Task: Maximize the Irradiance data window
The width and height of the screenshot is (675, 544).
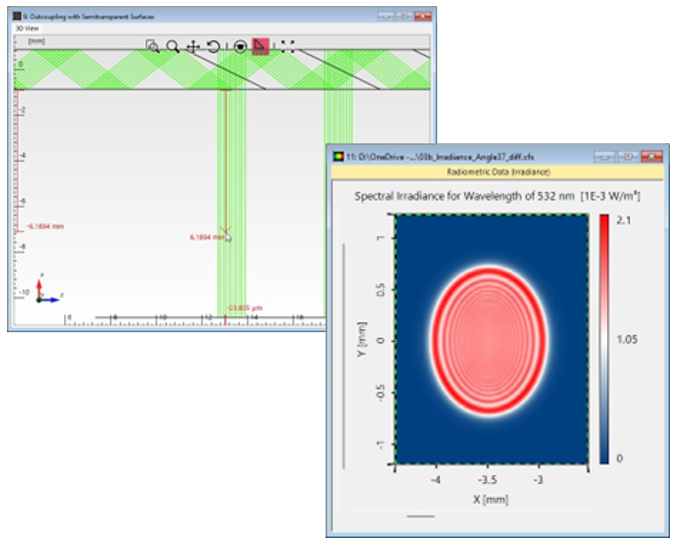Action: [x=628, y=157]
